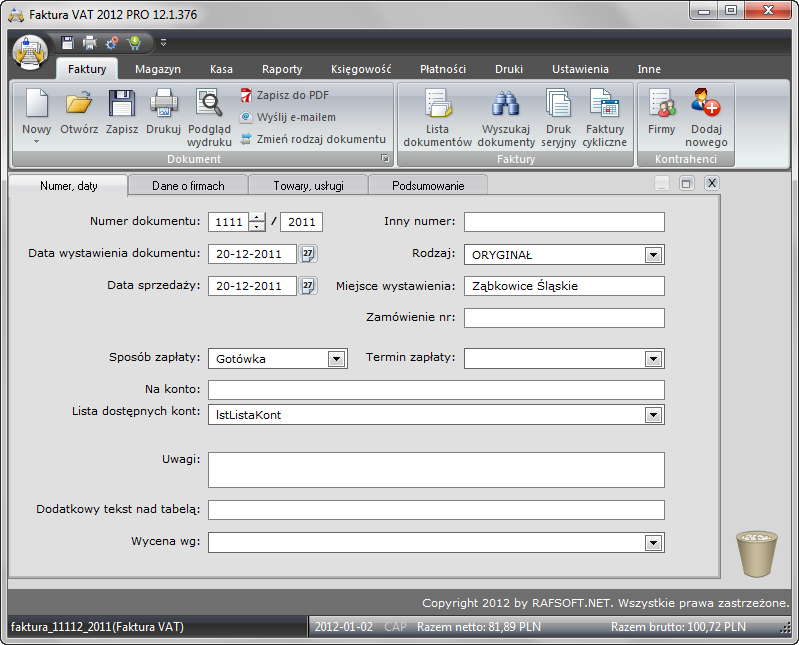Click the document number field 1111
The image size is (799, 645).
[228, 222]
